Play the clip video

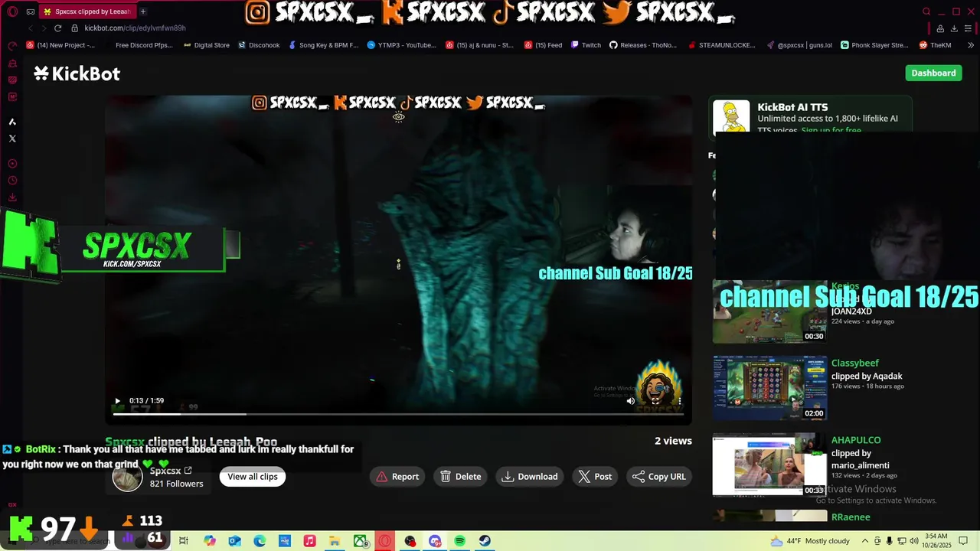click(117, 401)
